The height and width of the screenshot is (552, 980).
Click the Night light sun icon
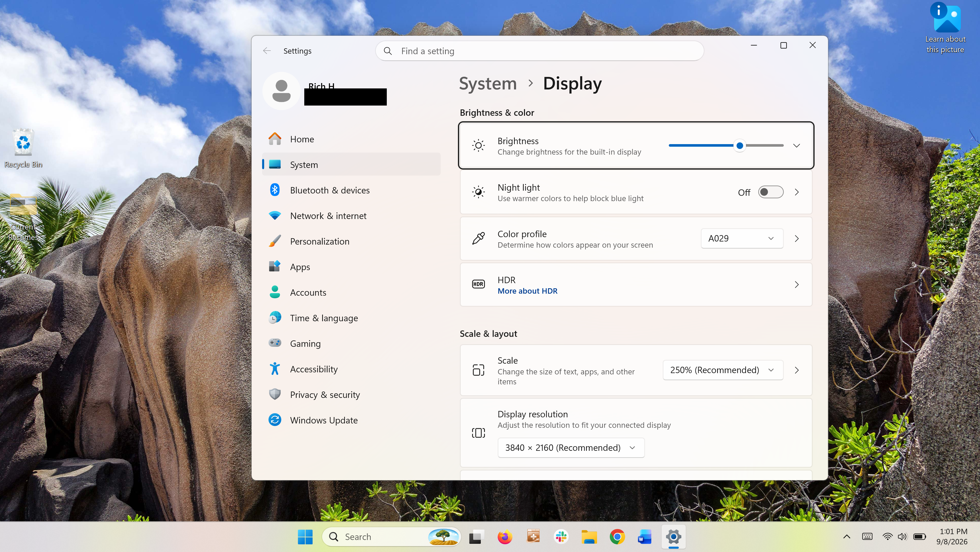point(478,192)
